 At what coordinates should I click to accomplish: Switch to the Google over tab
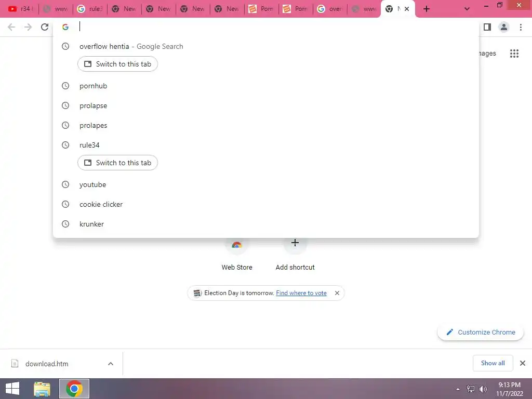click(330, 9)
